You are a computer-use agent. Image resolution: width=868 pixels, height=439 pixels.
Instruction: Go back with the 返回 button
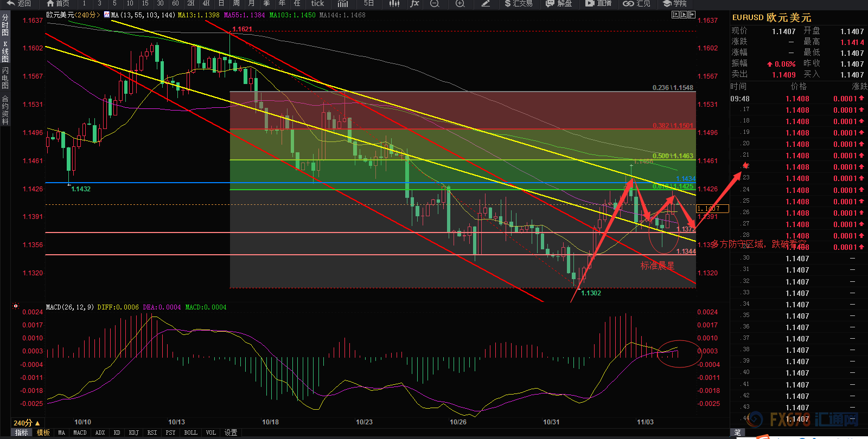coord(18,4)
